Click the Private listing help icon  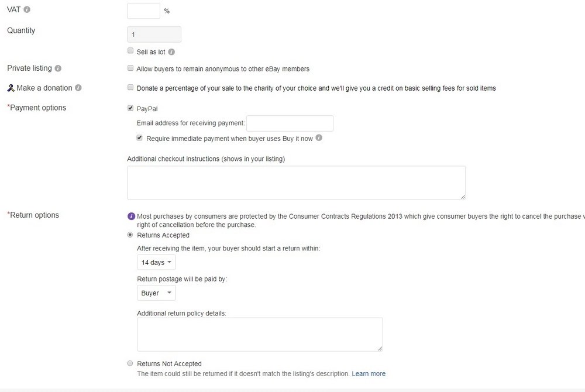tap(57, 68)
